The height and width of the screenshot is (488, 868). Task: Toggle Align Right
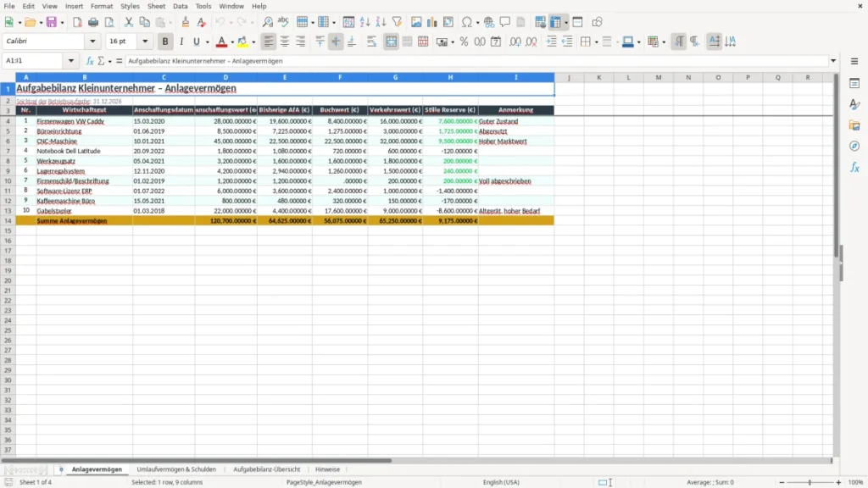(x=301, y=42)
